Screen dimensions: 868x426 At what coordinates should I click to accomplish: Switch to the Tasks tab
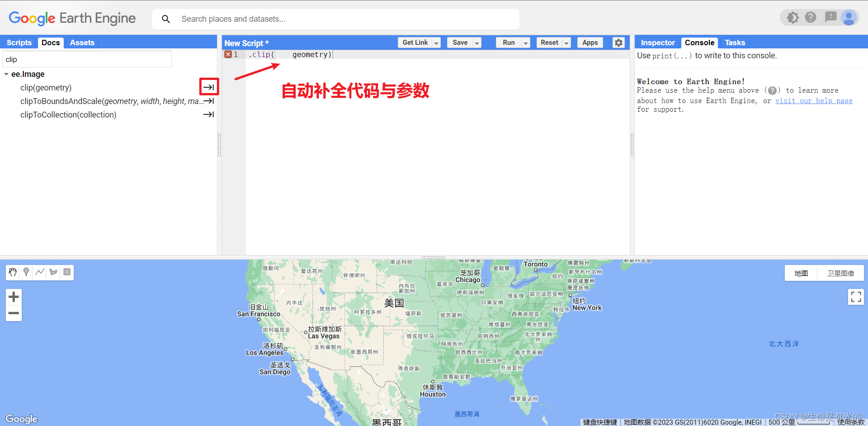[735, 43]
